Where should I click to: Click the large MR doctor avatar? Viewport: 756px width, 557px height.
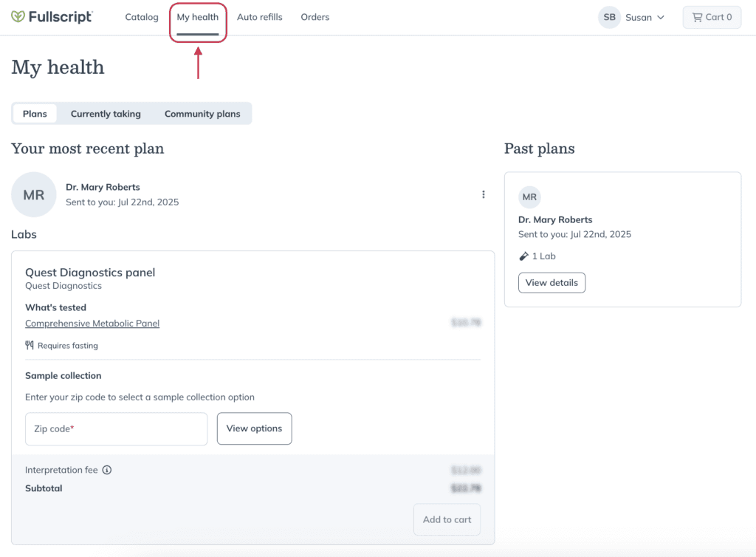click(34, 194)
